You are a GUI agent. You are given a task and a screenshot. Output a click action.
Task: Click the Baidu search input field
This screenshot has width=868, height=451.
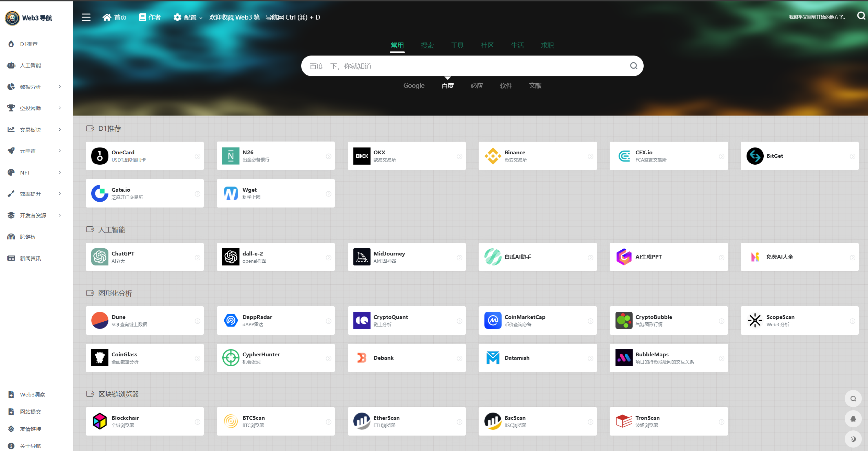(x=463, y=66)
